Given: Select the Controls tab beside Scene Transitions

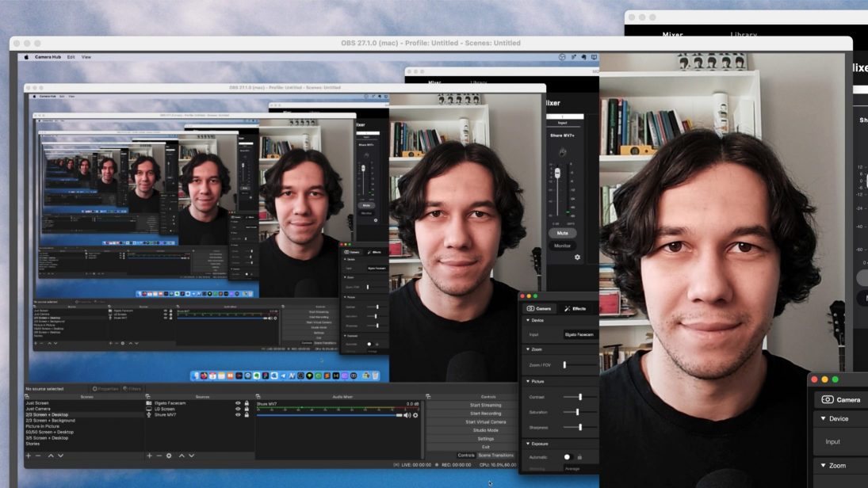Looking at the screenshot, I should click(x=466, y=456).
